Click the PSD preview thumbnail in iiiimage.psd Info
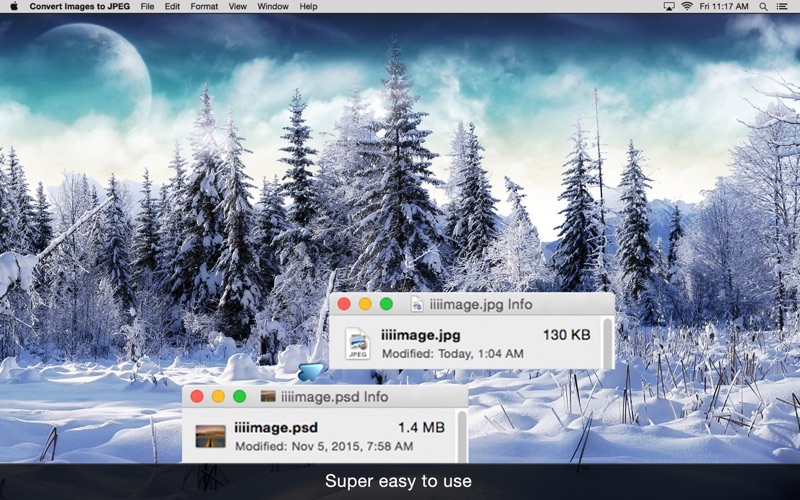 (x=211, y=437)
